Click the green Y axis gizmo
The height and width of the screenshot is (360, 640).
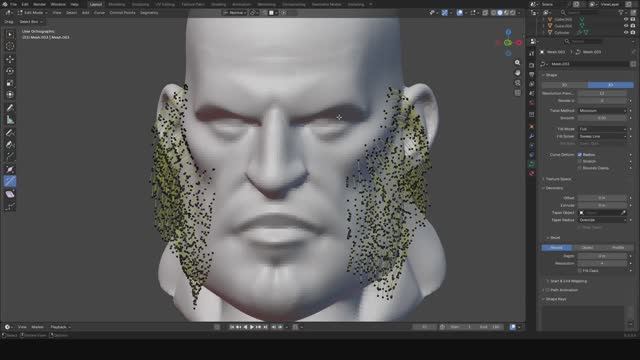click(x=508, y=42)
